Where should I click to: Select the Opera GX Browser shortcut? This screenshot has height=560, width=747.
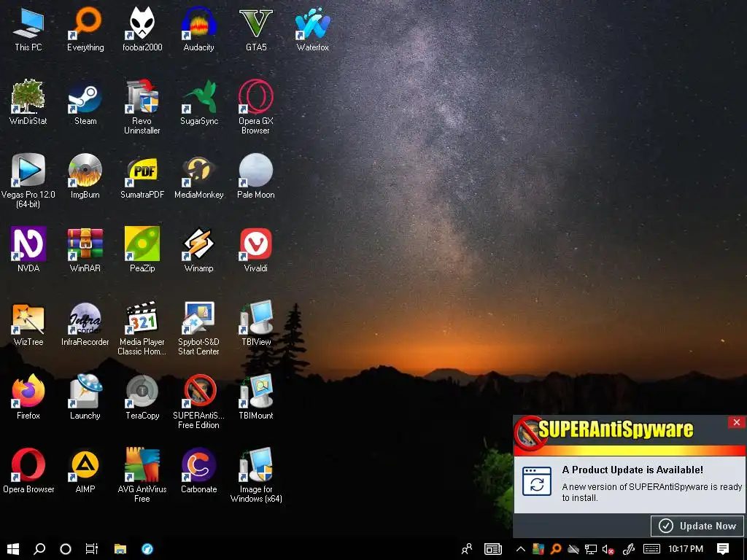pos(256,107)
